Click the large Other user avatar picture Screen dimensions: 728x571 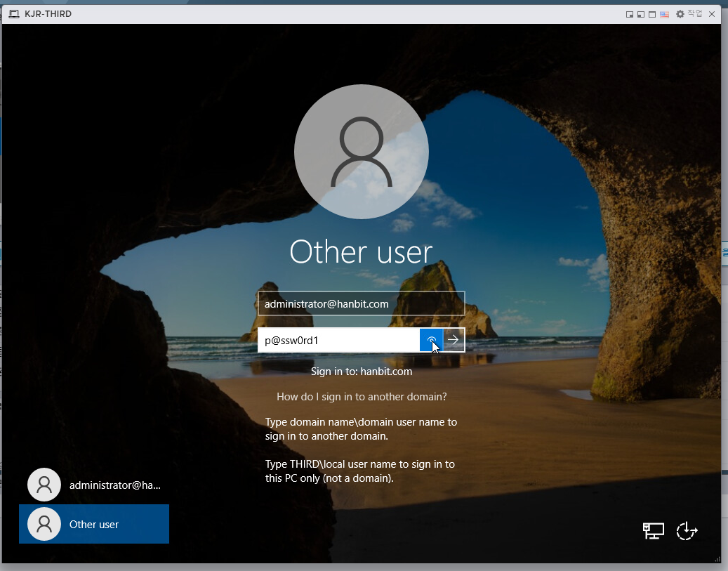pyautogui.click(x=362, y=152)
